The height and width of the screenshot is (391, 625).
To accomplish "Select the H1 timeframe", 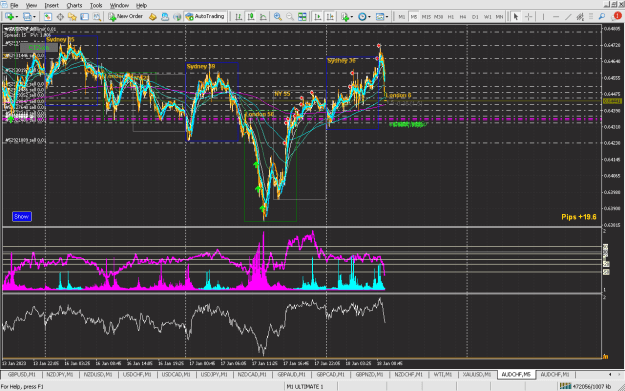I will [451, 17].
